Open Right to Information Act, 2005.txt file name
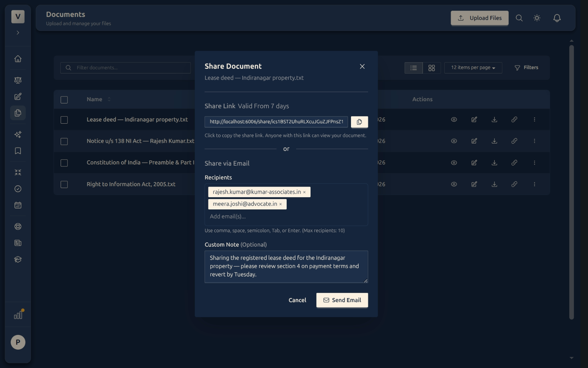Screen dimensions: 588x368 [131, 184]
